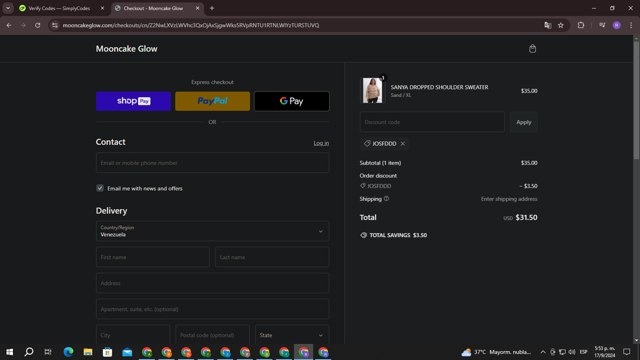Click the Apply discount button
This screenshot has height=360, width=640.
point(524,122)
